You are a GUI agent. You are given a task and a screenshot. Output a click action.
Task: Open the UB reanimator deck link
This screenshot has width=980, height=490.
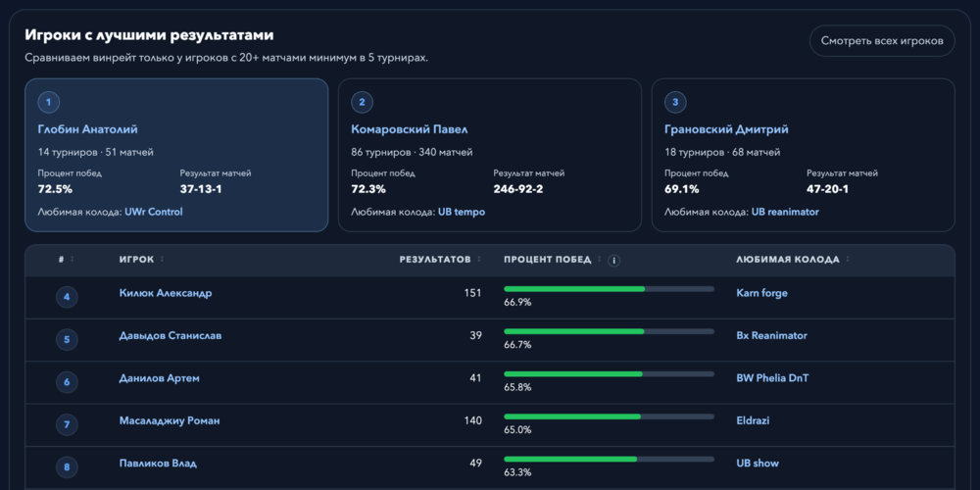(x=785, y=212)
